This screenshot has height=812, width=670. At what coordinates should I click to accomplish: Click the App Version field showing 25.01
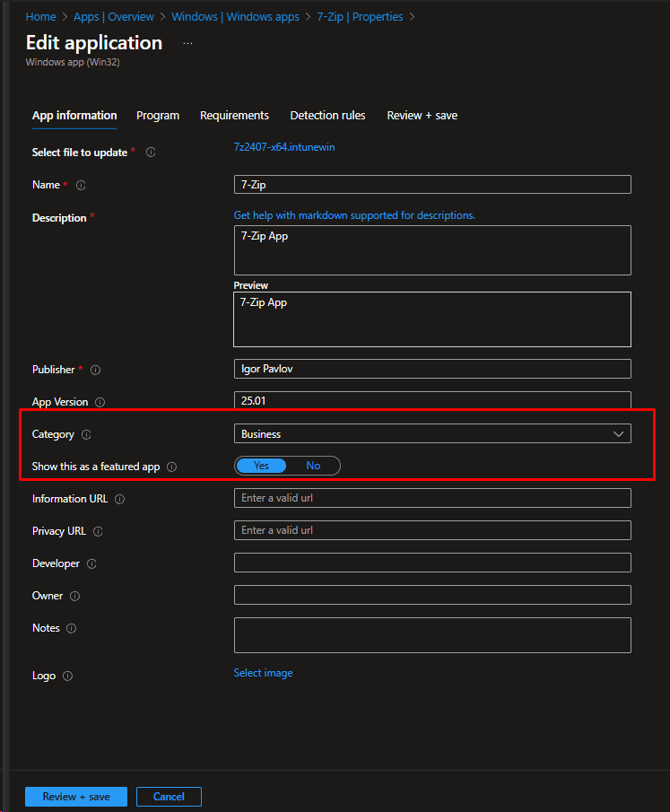click(x=432, y=400)
